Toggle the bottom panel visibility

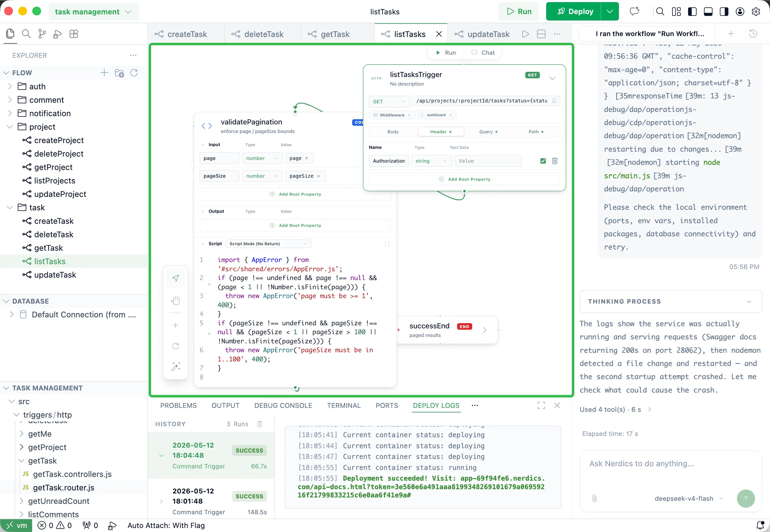pyautogui.click(x=708, y=12)
